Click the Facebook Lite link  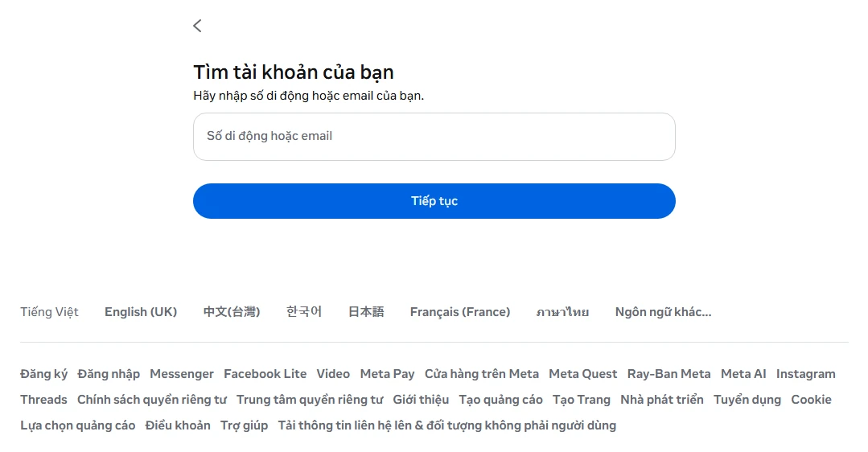265,374
